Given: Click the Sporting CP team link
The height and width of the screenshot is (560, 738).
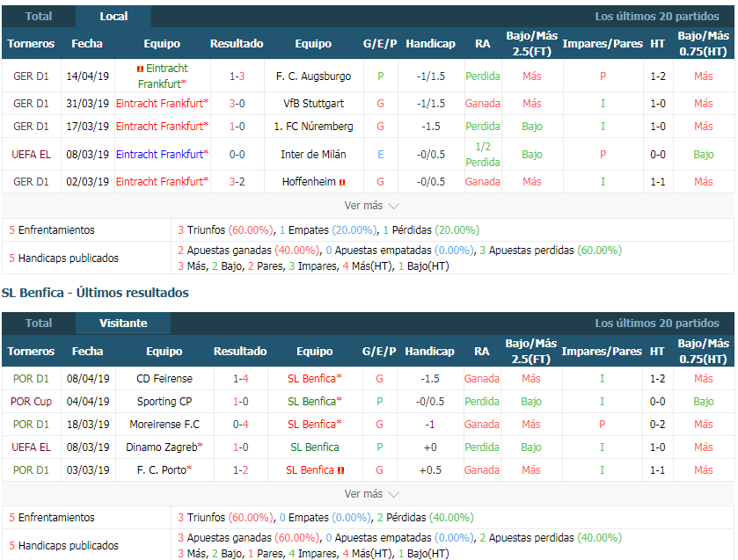Looking at the screenshot, I should point(164,402).
